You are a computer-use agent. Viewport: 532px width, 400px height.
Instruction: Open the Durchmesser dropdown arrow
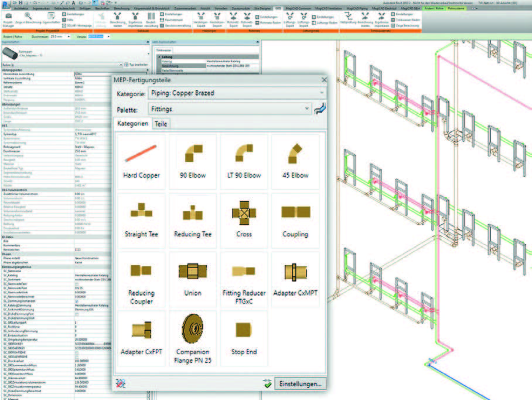click(x=69, y=36)
